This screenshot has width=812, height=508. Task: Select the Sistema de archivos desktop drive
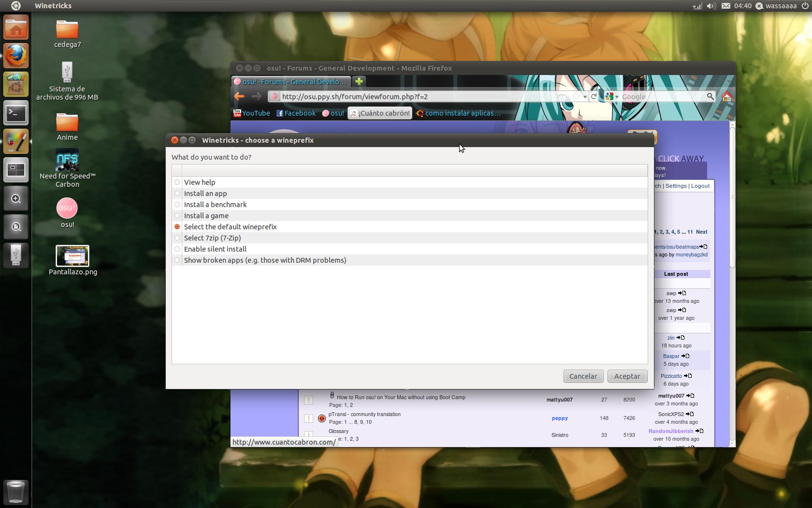pos(67,81)
